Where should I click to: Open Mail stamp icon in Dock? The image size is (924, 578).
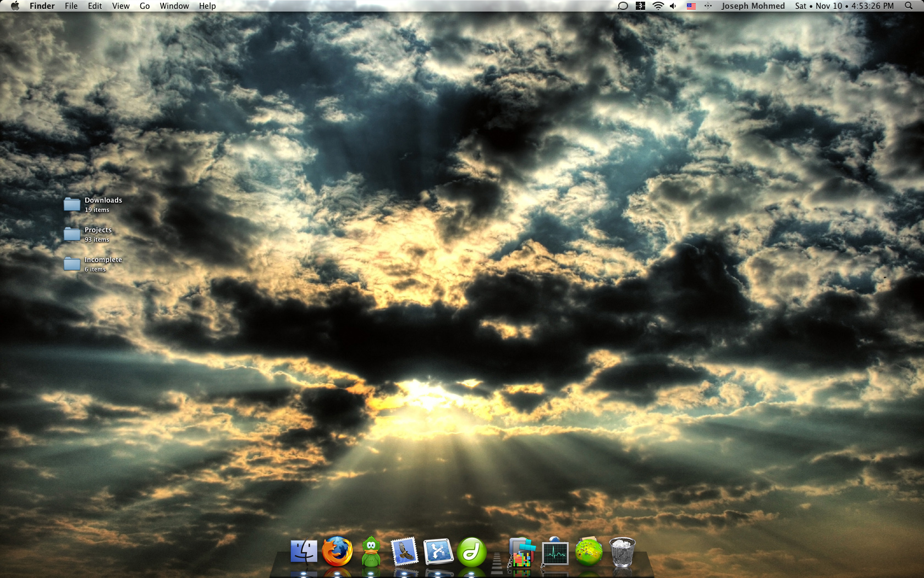point(404,552)
